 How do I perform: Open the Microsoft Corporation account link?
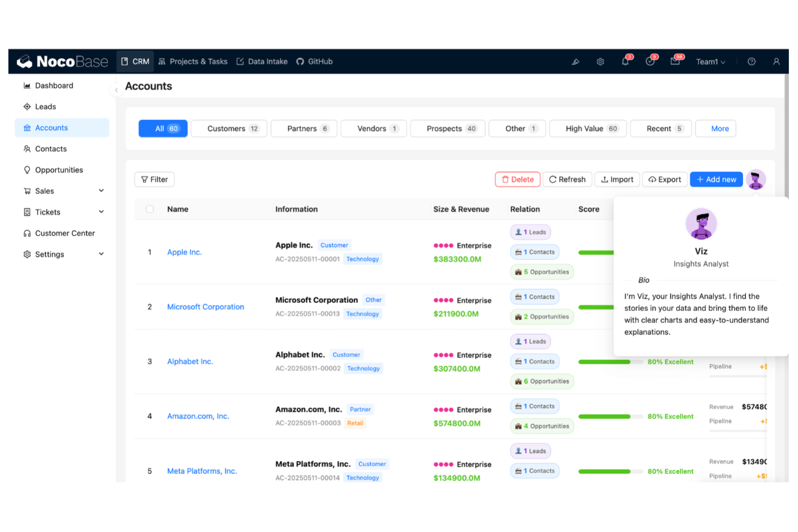[x=205, y=307]
